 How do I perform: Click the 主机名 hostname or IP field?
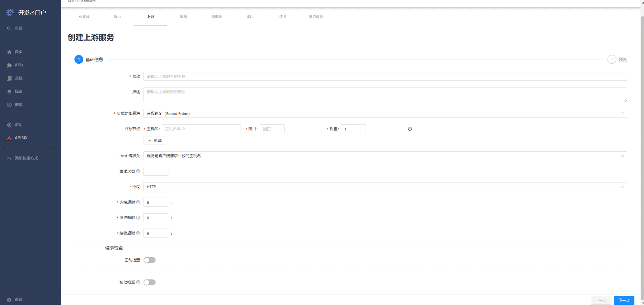[x=201, y=129]
